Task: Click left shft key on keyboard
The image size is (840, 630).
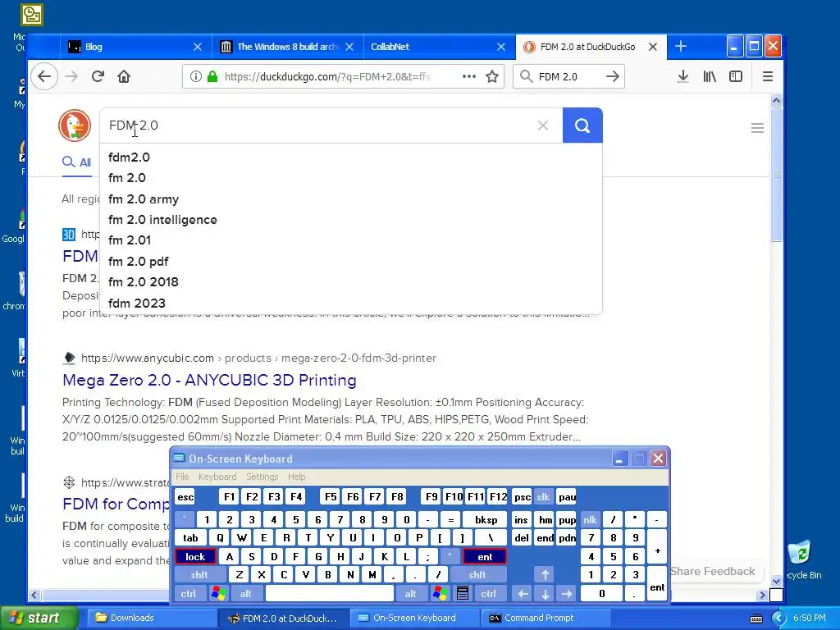Action: (199, 575)
